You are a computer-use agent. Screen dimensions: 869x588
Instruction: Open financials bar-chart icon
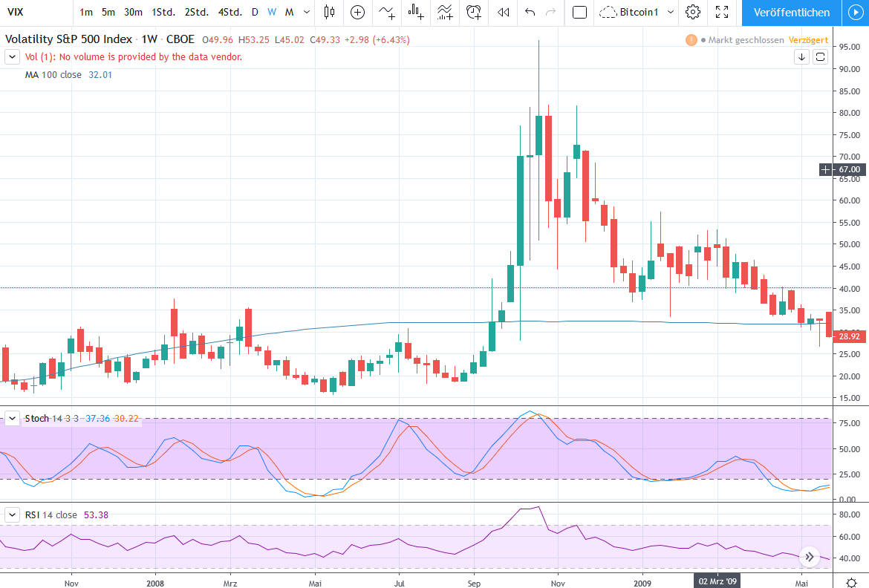click(x=416, y=12)
